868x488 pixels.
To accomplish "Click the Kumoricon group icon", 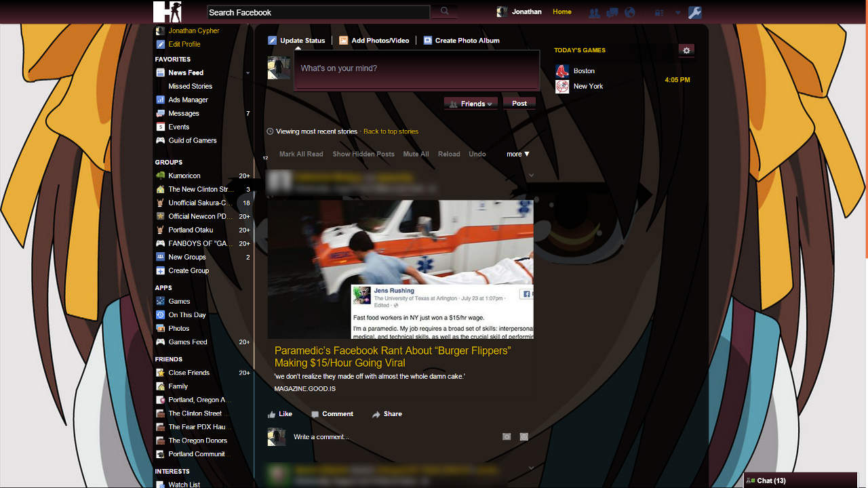I will click(161, 176).
